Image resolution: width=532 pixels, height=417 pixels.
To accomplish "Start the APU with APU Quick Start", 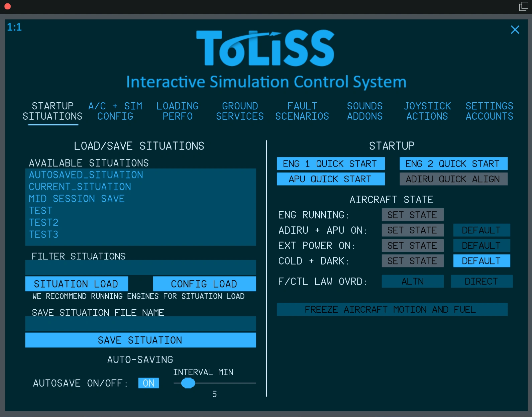I will coord(330,179).
